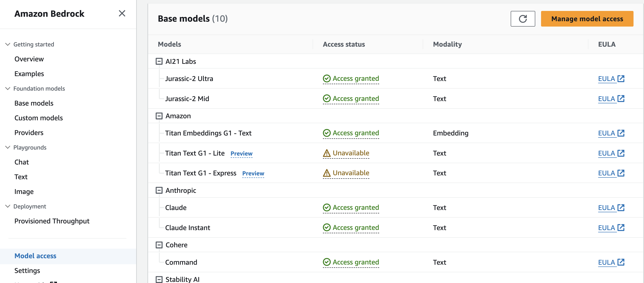Click warning icon for Titan Text G1 - Lite
This screenshot has width=644, height=283.
tap(326, 153)
